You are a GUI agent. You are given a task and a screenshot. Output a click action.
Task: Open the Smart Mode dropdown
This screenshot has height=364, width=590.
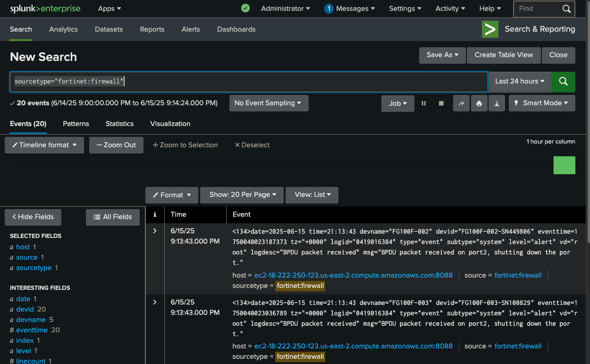tap(542, 103)
